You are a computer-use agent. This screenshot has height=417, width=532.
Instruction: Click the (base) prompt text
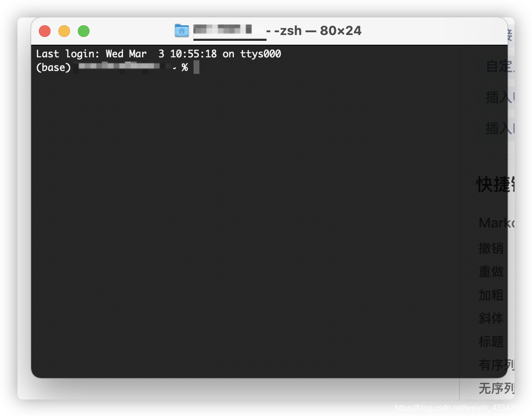pyautogui.click(x=53, y=68)
